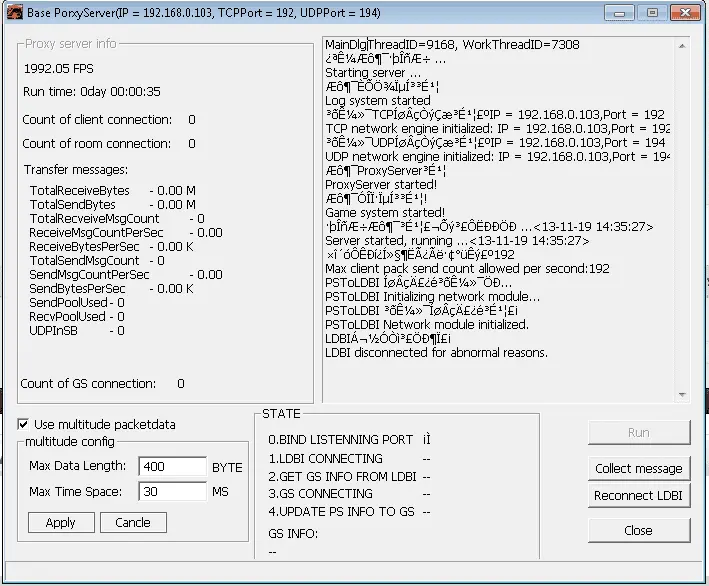Click the '1992.05 FPS' value
This screenshot has height=586, width=709.
59,69
